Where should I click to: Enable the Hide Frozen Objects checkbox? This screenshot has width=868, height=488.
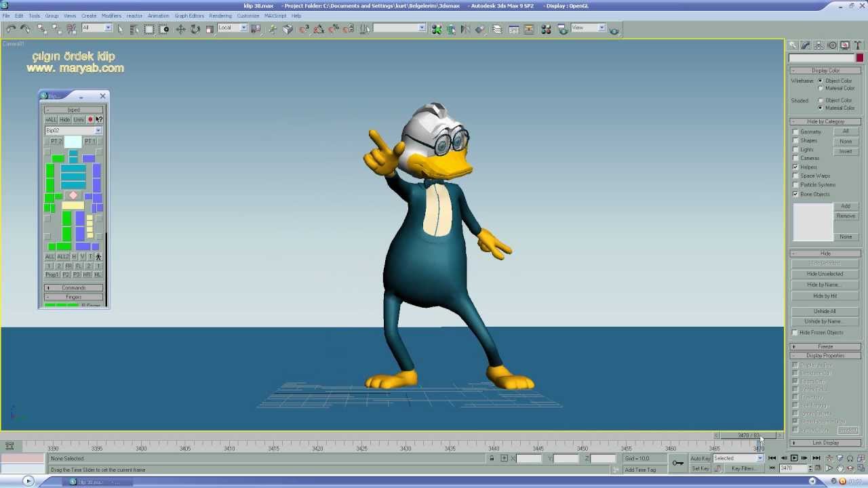tap(795, 332)
